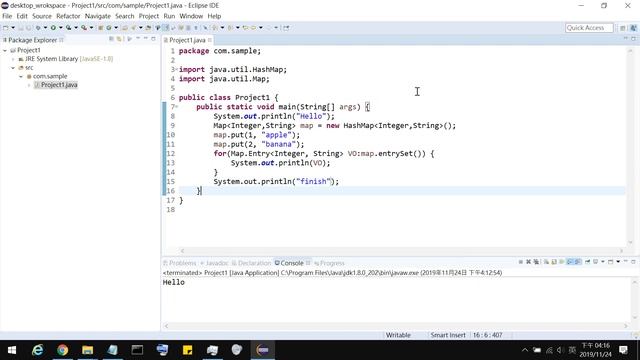
Task: Open Google Chrome from the taskbar
Action: (62, 350)
